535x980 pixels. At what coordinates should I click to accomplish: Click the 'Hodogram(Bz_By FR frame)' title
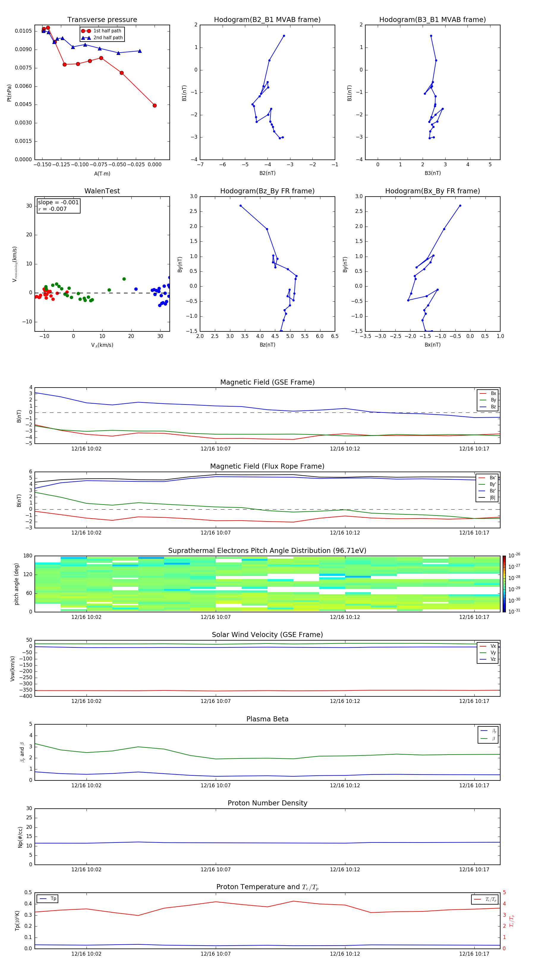[267, 191]
